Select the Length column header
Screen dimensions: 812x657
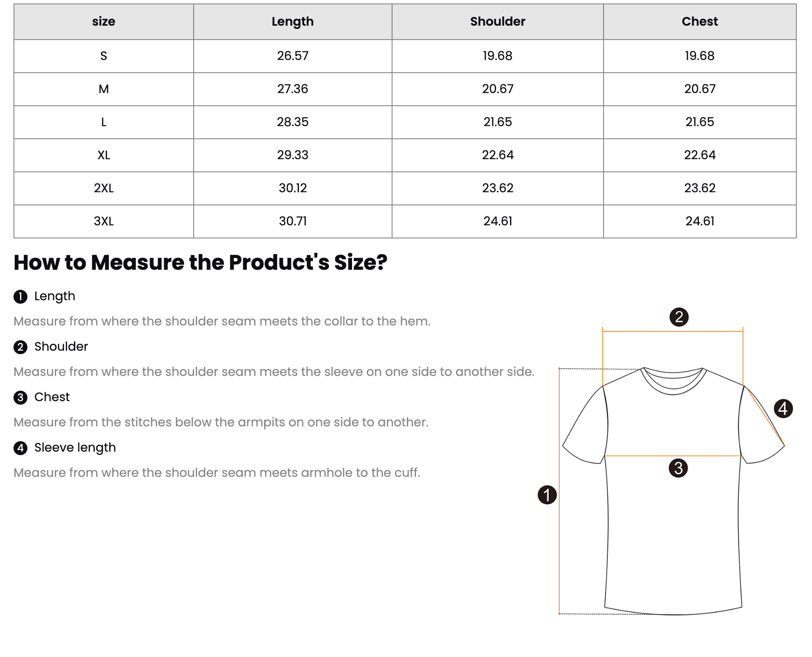(293, 22)
